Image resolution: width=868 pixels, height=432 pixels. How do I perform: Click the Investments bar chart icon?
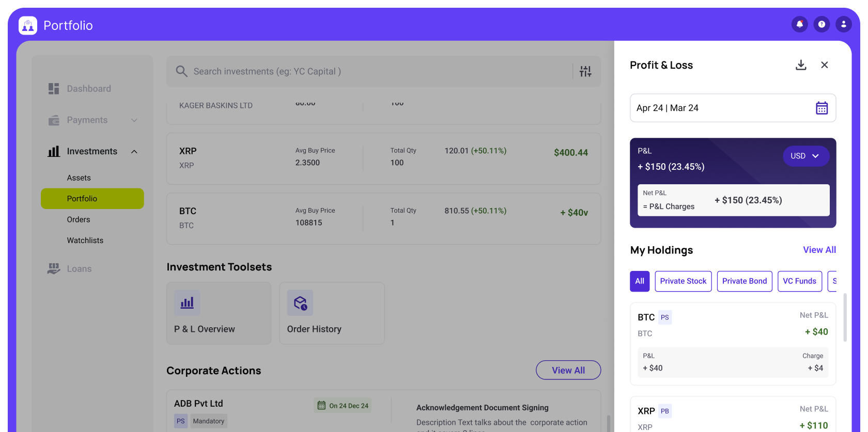[54, 151]
